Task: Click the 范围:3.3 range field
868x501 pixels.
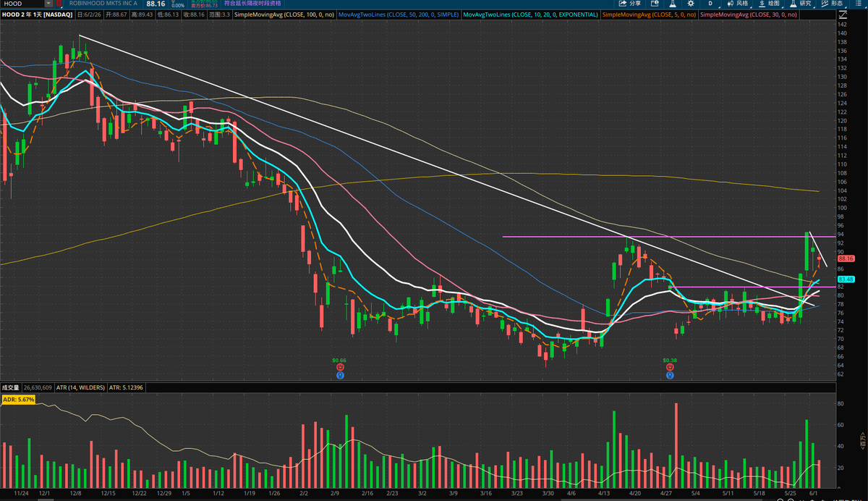Action: tap(220, 14)
